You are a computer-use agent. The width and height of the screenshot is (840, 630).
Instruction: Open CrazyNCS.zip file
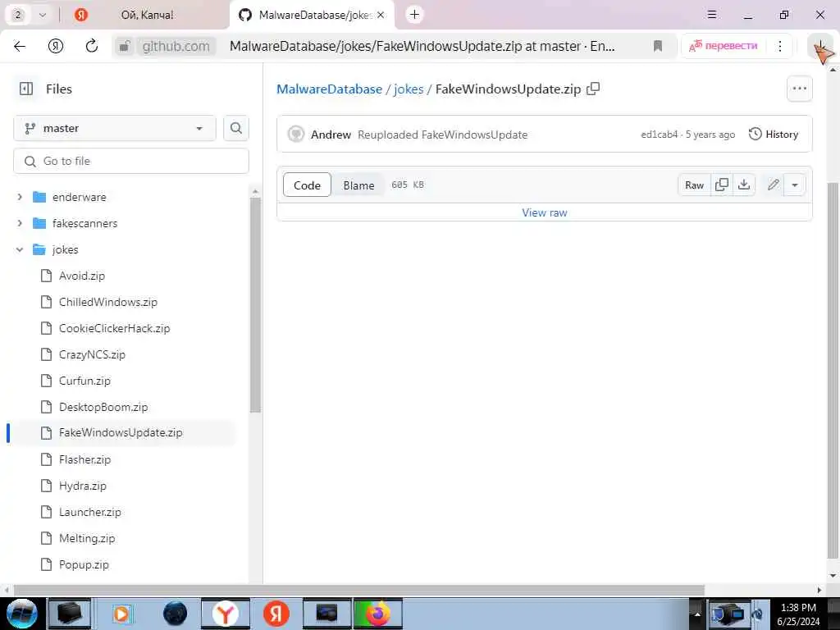point(92,354)
